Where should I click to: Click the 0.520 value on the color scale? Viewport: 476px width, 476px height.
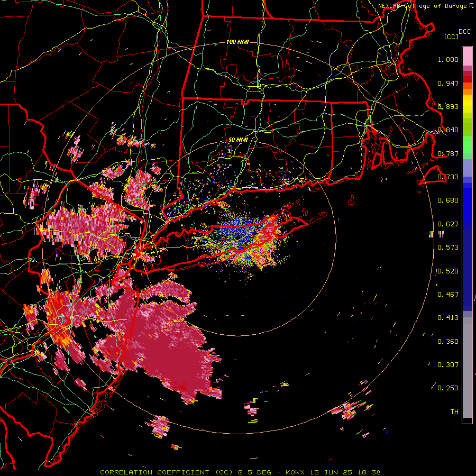pyautogui.click(x=448, y=271)
